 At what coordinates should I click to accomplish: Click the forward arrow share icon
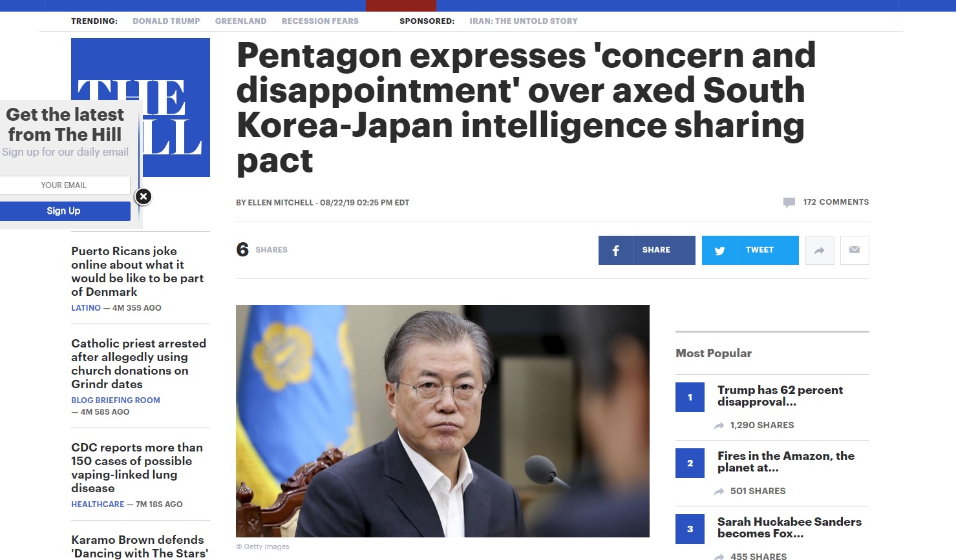[x=820, y=250]
